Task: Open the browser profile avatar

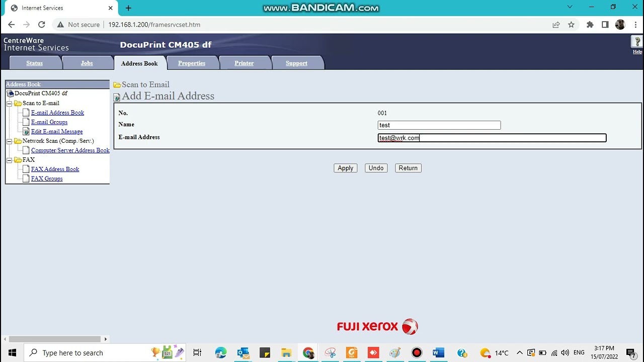Action: [620, 25]
